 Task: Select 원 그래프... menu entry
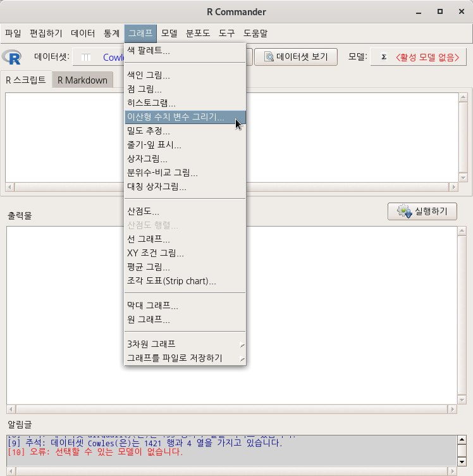click(x=185, y=320)
